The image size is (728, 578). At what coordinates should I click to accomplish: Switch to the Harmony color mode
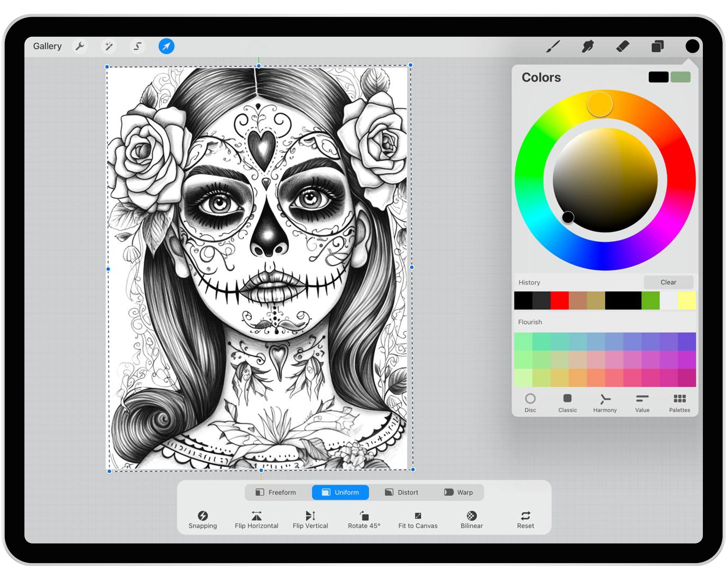click(605, 402)
